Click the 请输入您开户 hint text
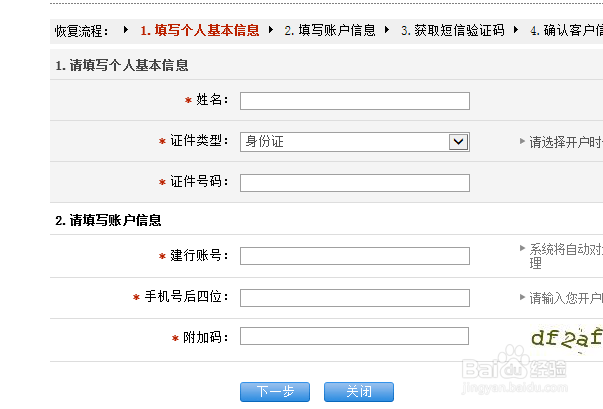Image resolution: width=603 pixels, height=409 pixels. (565, 298)
